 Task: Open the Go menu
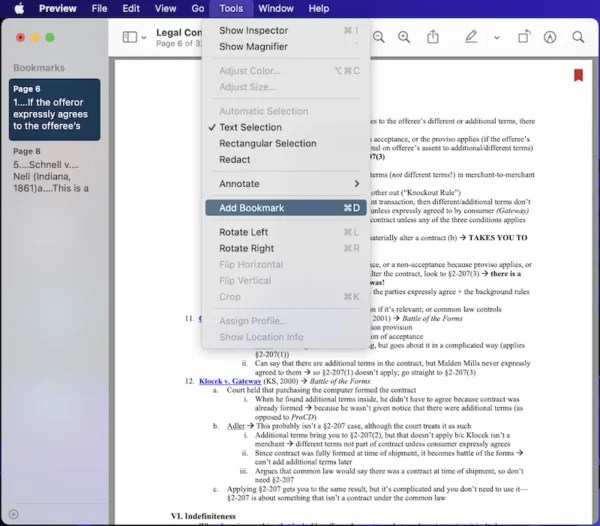[197, 8]
